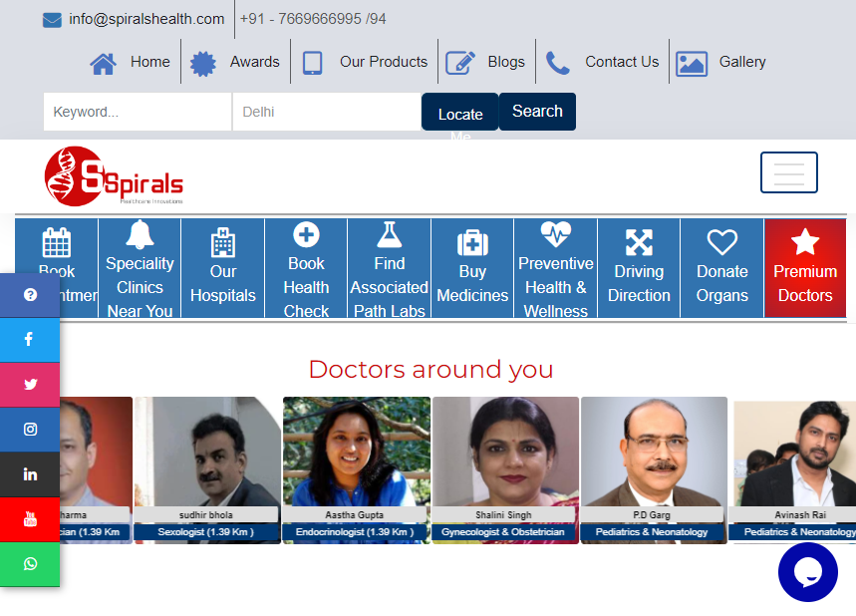The image size is (856, 616).
Task: Select the Premium Doctors tile
Action: tap(804, 268)
